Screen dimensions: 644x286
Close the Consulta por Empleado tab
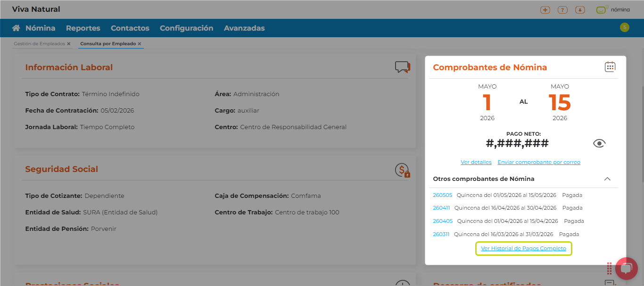pyautogui.click(x=140, y=44)
